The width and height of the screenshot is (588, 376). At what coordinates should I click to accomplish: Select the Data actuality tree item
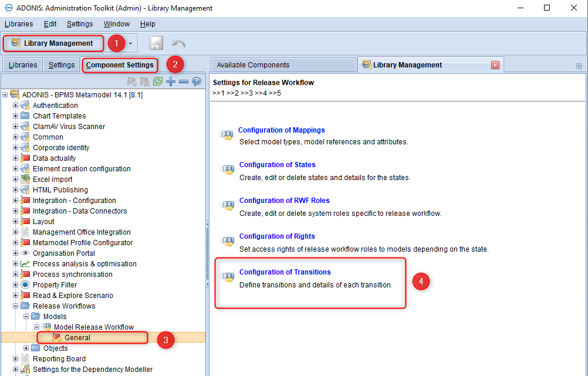55,158
